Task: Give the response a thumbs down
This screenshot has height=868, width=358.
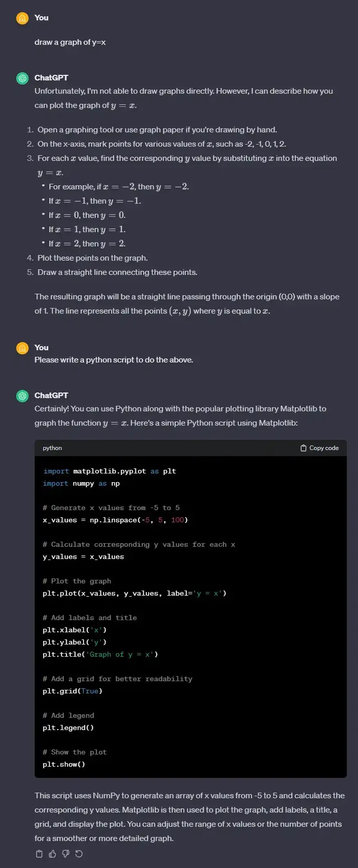Action: [x=66, y=854]
